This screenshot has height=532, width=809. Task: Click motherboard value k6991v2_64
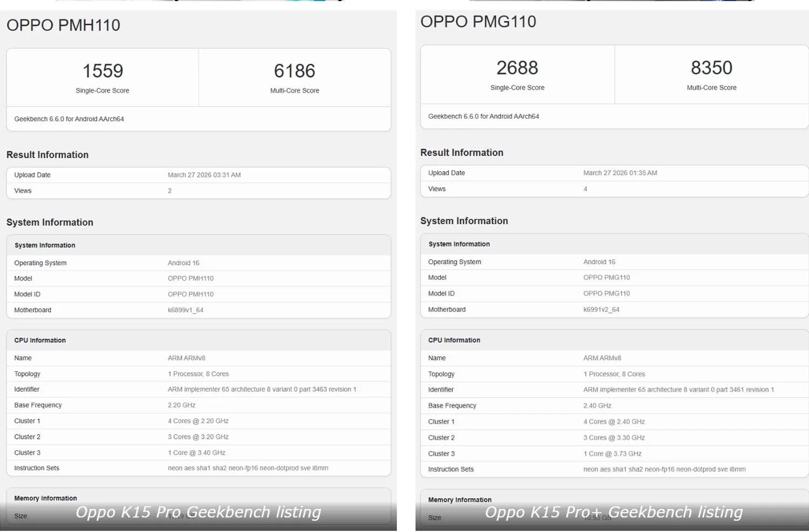601,310
